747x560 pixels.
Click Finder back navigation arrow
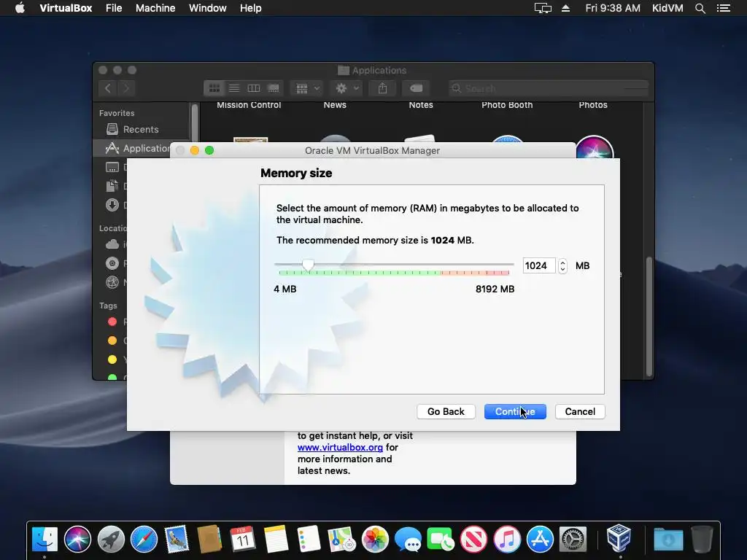(108, 88)
